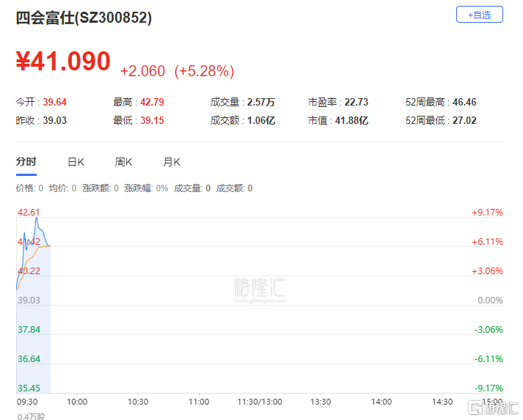
Task: Click the 14:00 time axis label
Action: point(381,402)
